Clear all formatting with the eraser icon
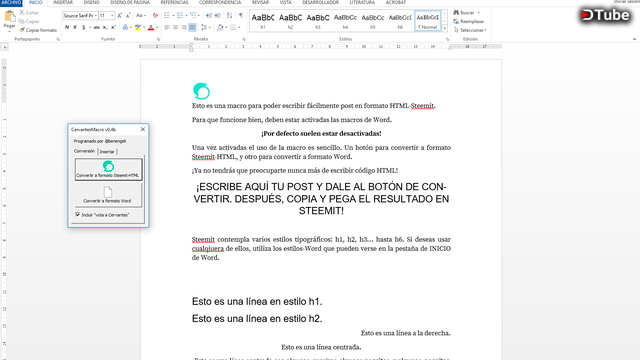 [155, 16]
